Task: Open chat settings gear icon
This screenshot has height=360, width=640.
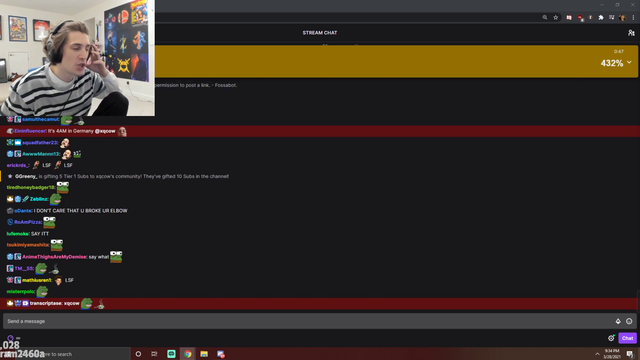Action: pyautogui.click(x=611, y=338)
